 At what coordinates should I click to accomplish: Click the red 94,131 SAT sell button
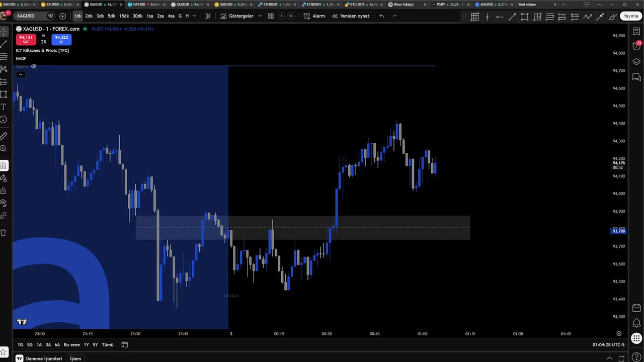point(26,39)
